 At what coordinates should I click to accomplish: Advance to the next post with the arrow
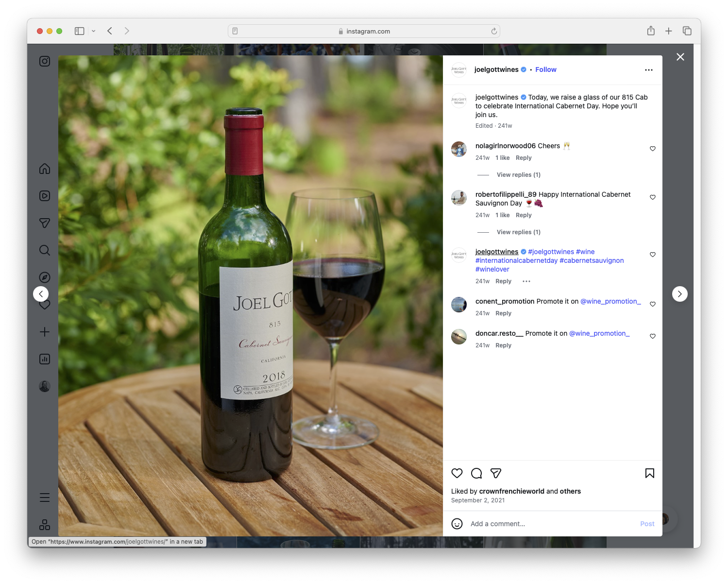tap(679, 293)
